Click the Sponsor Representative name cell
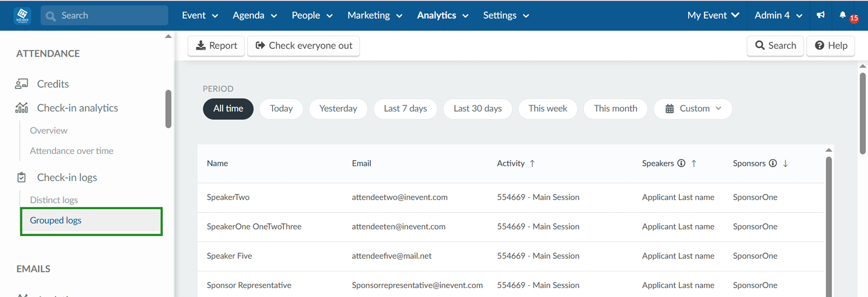 (249, 285)
